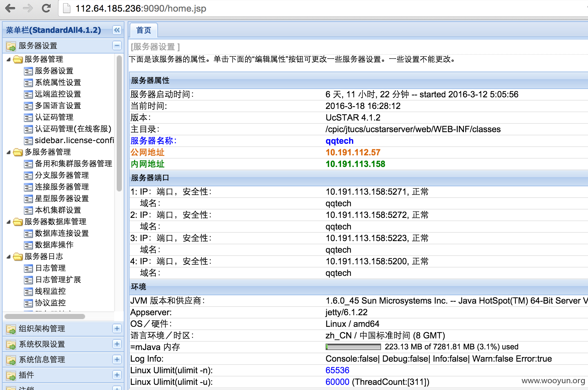Click the 插件 section icon
The image size is (588, 390).
click(11, 375)
